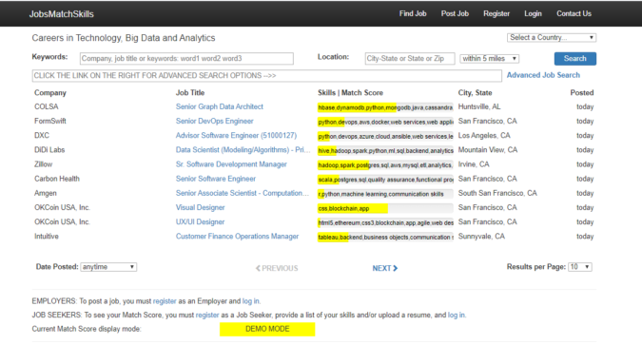Go to the Register page in navbar
642x364 pixels.
(x=496, y=13)
